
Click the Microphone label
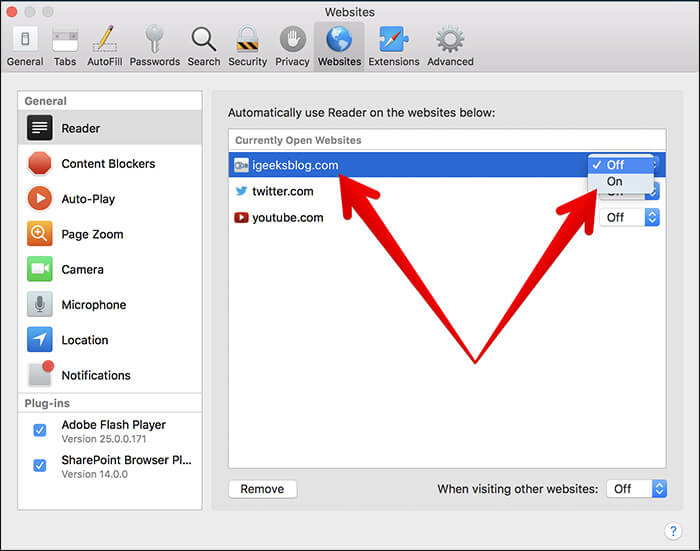pos(94,305)
